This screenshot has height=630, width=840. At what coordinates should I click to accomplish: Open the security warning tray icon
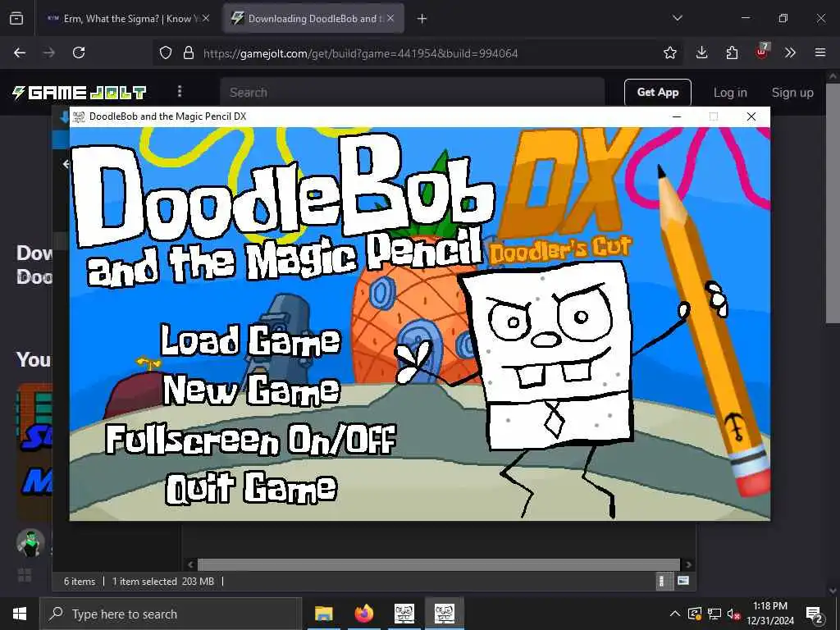pos(694,614)
